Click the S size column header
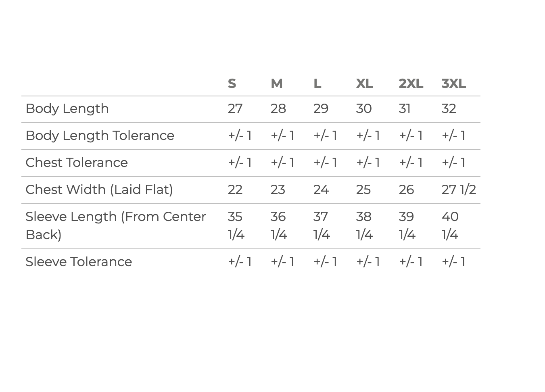 point(232,83)
